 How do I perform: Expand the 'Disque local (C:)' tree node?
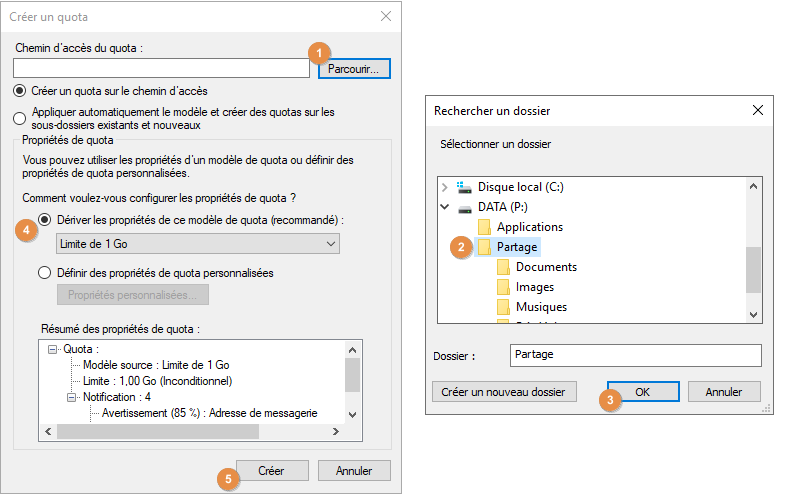tap(444, 187)
